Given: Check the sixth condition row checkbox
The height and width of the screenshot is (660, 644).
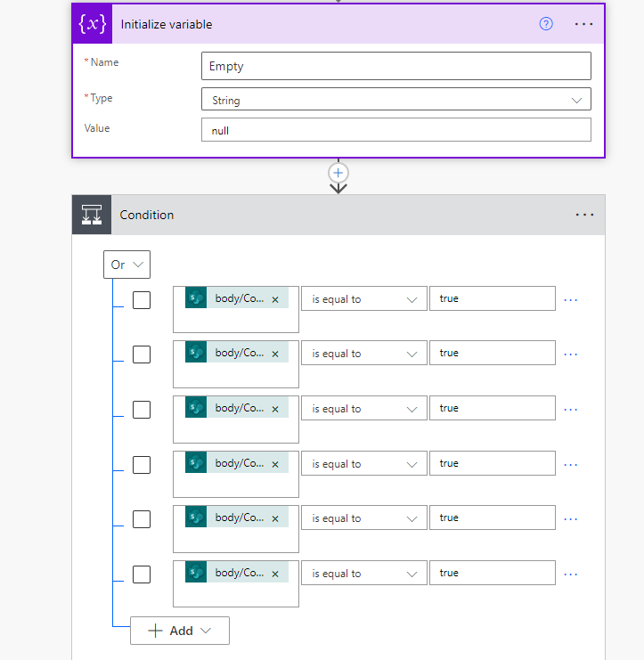Looking at the screenshot, I should tap(142, 574).
